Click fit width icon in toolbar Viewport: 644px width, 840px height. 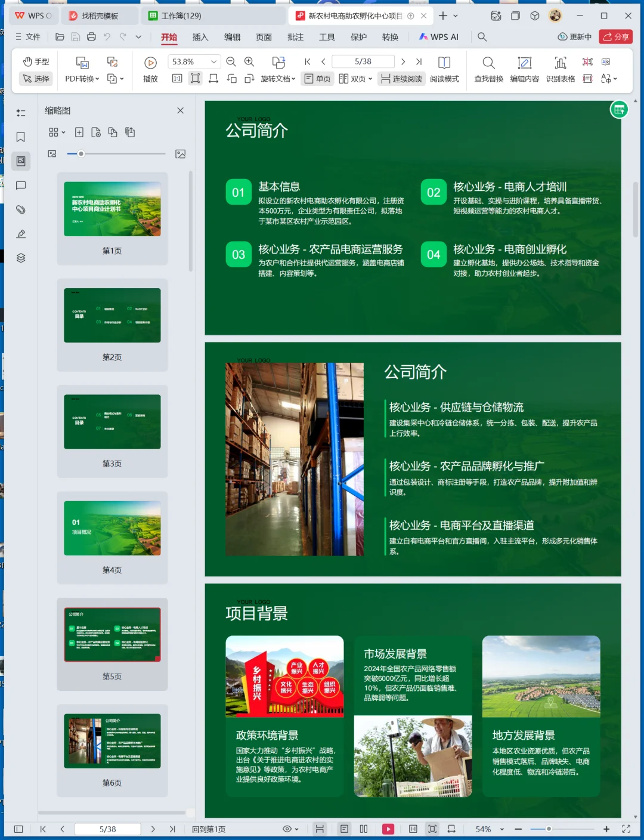(213, 79)
